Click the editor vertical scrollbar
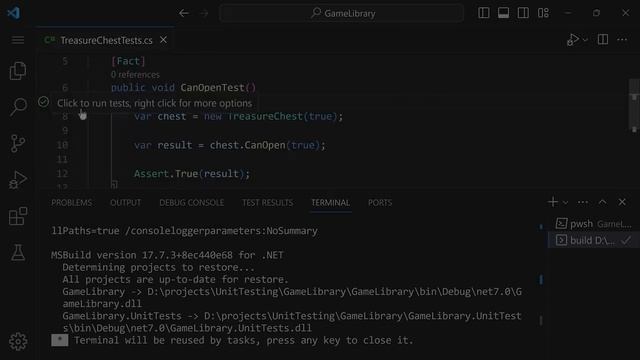This screenshot has width=640, height=360. coord(634,106)
